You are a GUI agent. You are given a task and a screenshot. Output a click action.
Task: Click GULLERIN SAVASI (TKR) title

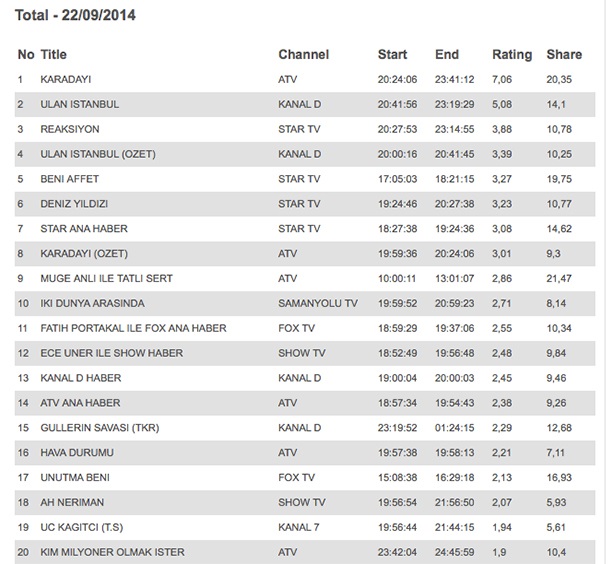99,428
